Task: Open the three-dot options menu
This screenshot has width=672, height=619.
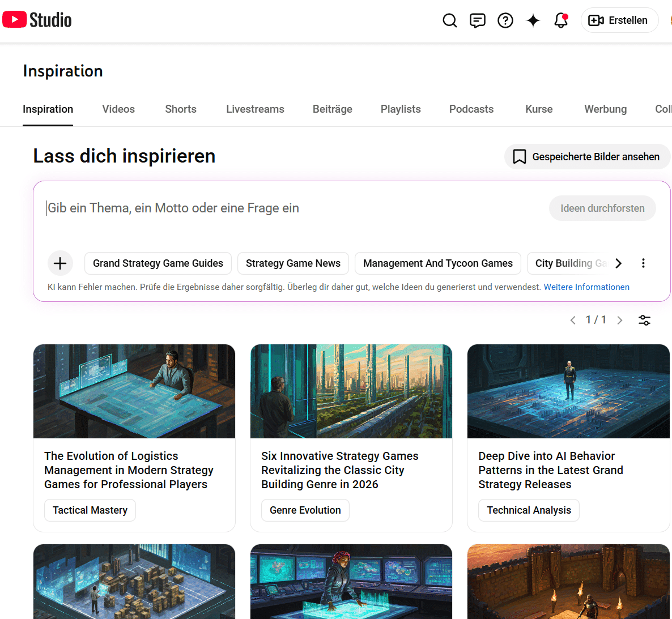Action: point(643,263)
